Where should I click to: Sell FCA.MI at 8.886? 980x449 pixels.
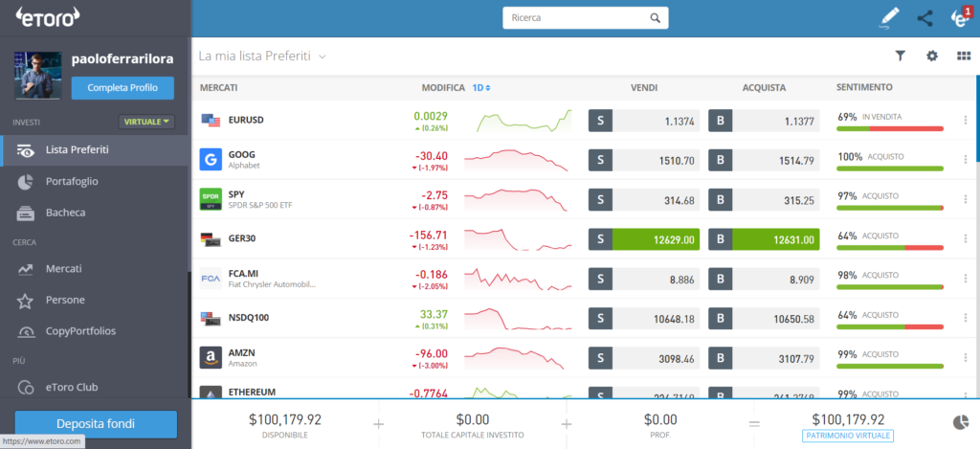644,279
